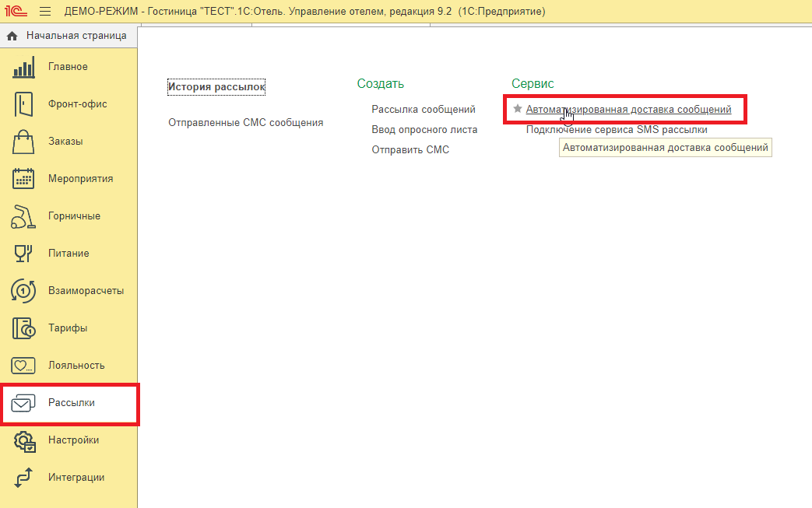This screenshot has height=508, width=812.
Task: Click the price book icon for Тарифы
Action: coord(23,328)
